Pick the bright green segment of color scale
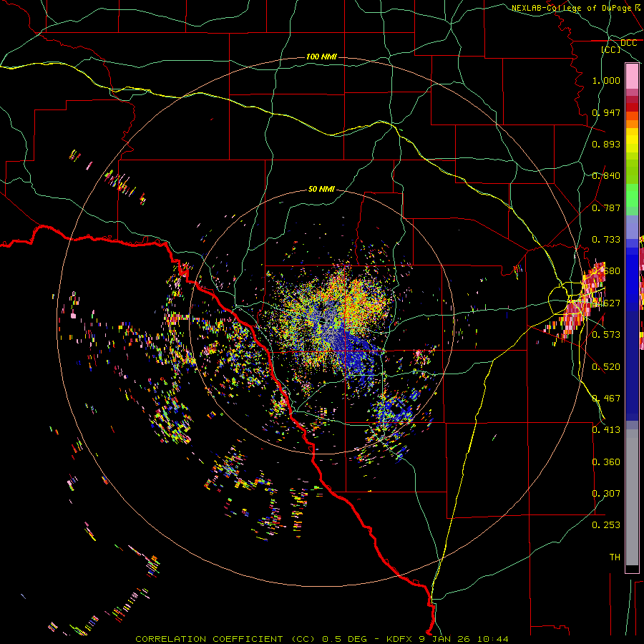 tap(632, 195)
